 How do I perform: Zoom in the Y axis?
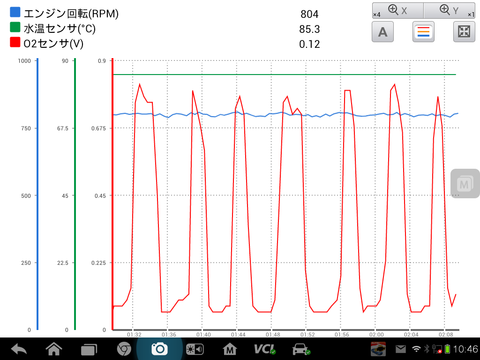[x=449, y=10]
